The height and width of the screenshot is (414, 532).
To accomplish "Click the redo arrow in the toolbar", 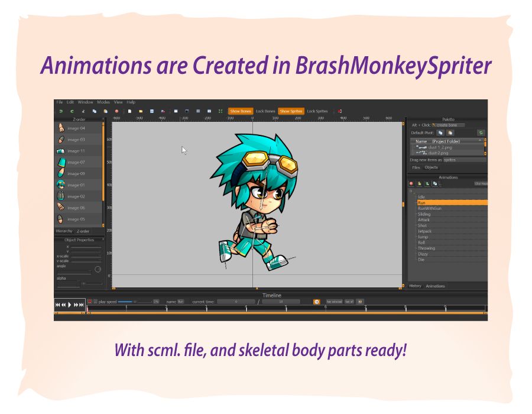I will tap(72, 111).
